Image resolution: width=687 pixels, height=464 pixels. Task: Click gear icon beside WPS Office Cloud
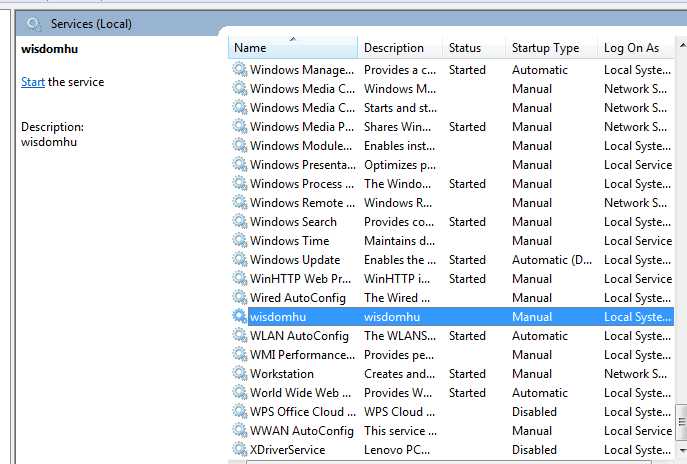coord(240,411)
